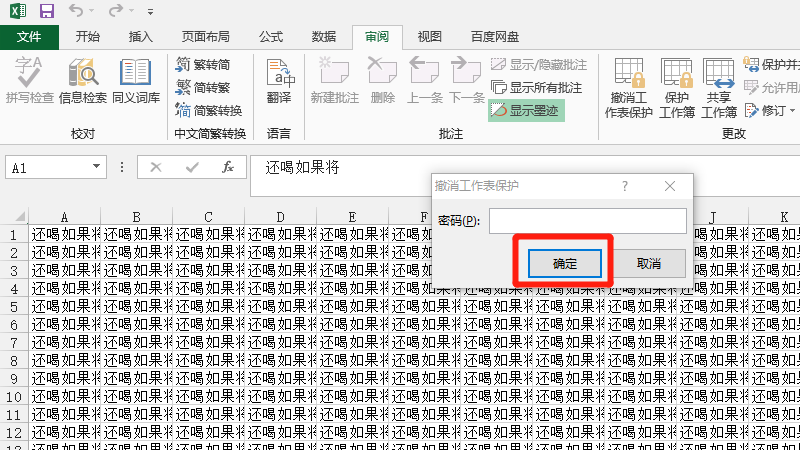Toggle 显示墨迹 show ink
Screen dimensions: 800x450
pyautogui.click(x=526, y=110)
